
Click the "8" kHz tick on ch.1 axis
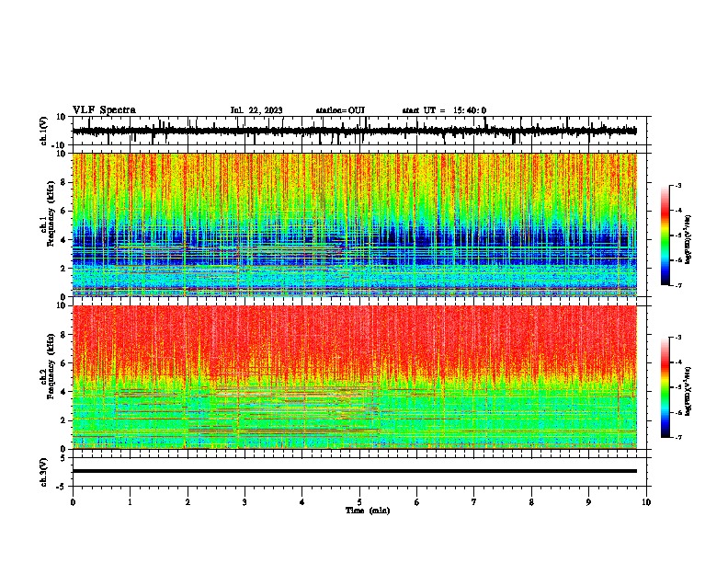63,182
